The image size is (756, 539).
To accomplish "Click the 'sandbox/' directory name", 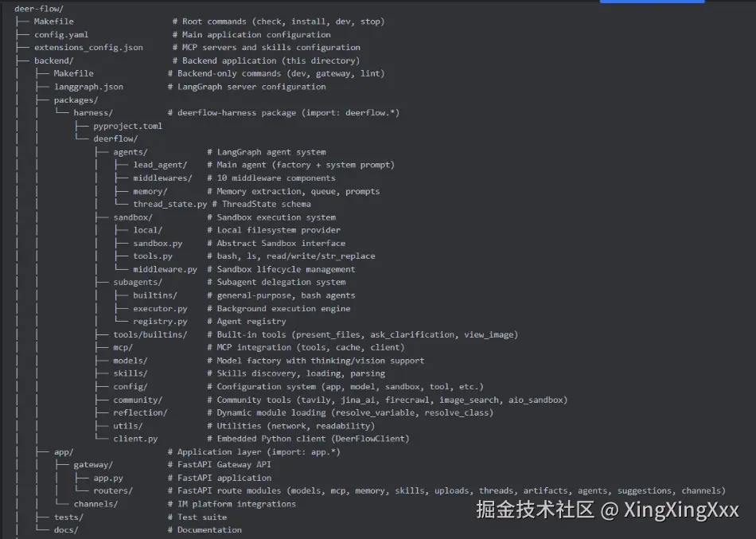I will click(133, 217).
